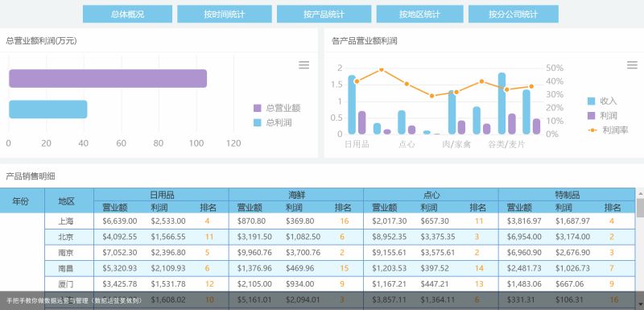Open the hamburger menu of the 总营业额利润 chart
This screenshot has width=644, height=310.
click(304, 65)
